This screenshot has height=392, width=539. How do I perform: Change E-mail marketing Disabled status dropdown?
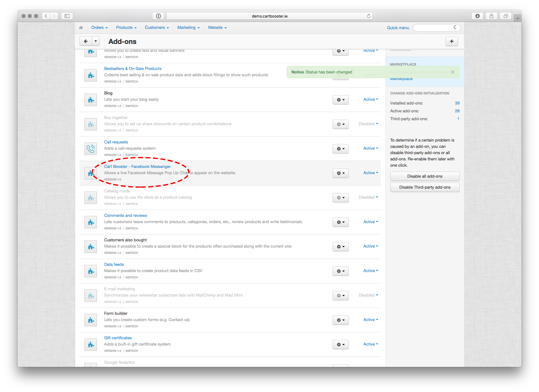(368, 295)
